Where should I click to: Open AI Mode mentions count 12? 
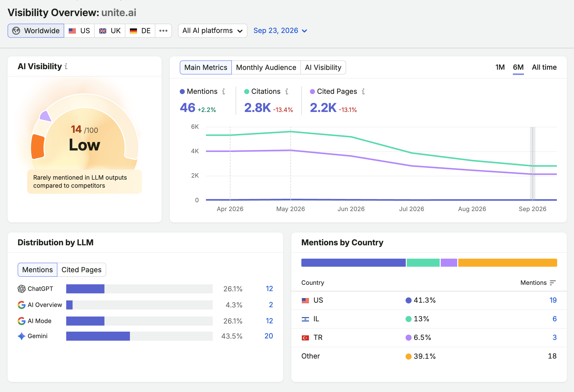coord(269,321)
